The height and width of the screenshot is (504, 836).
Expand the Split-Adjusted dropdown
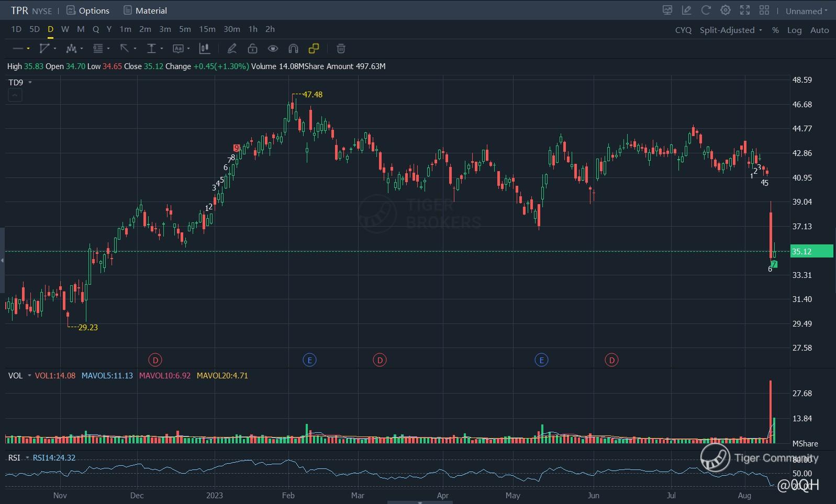click(731, 30)
